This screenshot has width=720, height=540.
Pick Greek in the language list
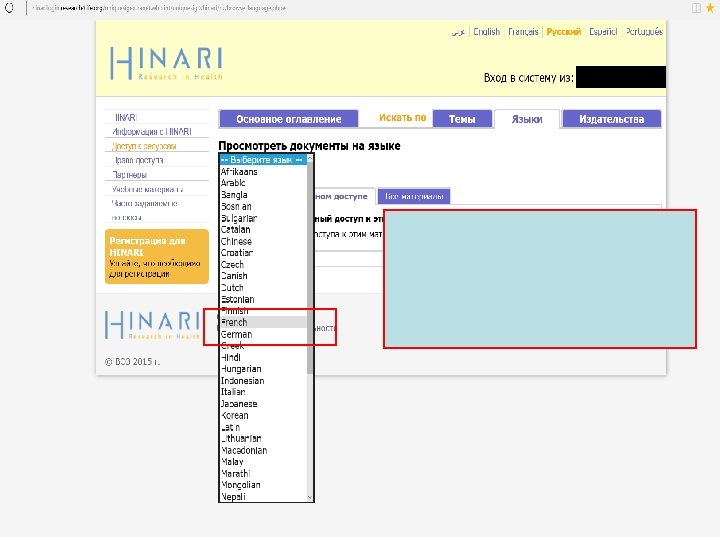pyautogui.click(x=263, y=346)
